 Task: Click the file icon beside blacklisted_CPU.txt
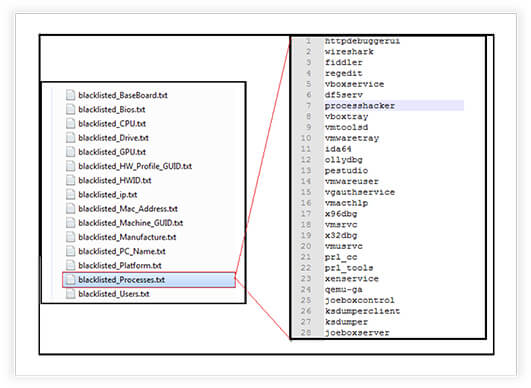tap(70, 124)
